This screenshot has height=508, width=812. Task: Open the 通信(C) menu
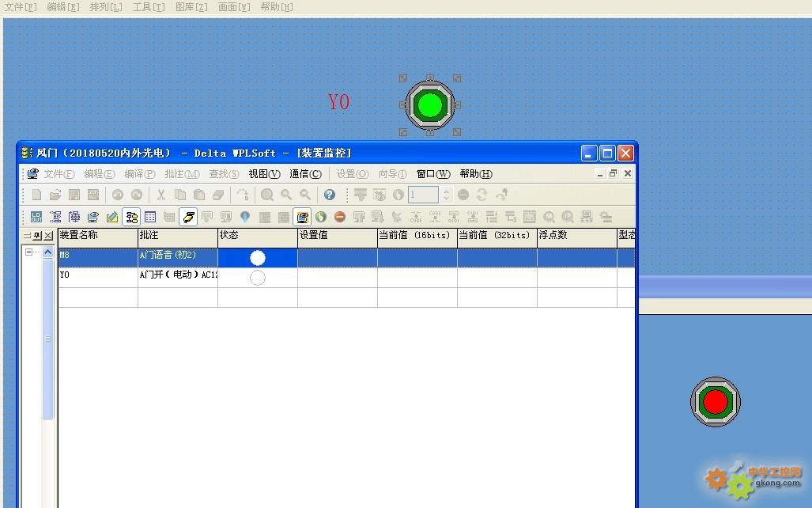pos(305,174)
